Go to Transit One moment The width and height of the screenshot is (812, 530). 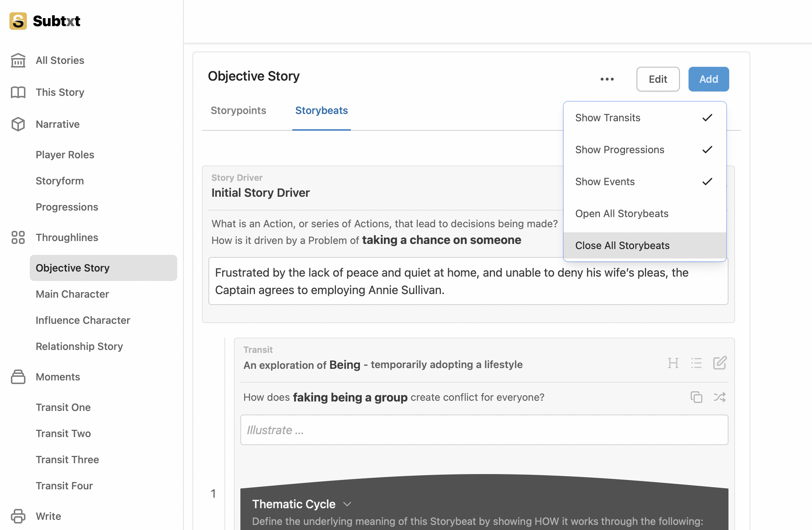point(63,407)
